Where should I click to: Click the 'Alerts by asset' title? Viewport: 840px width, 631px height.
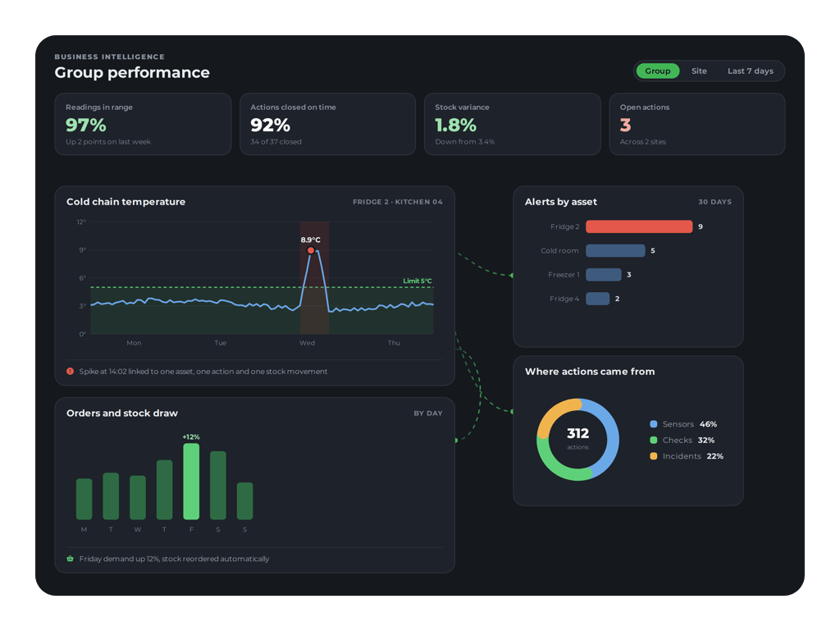561,202
